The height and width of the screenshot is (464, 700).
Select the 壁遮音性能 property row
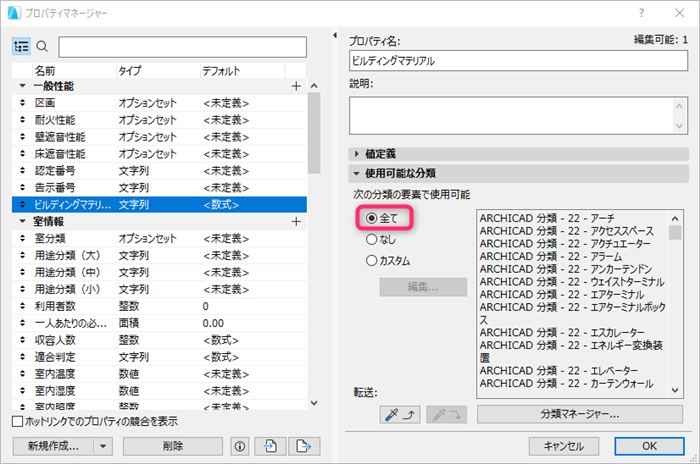(x=159, y=137)
